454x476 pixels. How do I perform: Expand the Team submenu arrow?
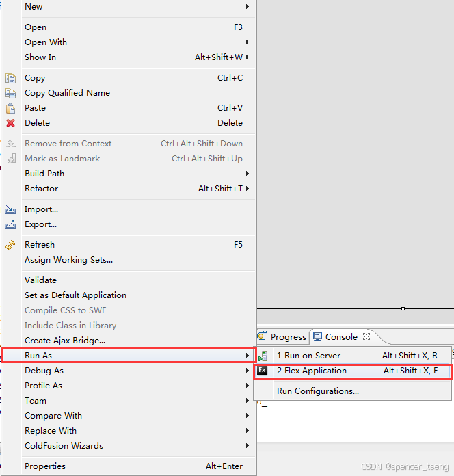click(248, 400)
